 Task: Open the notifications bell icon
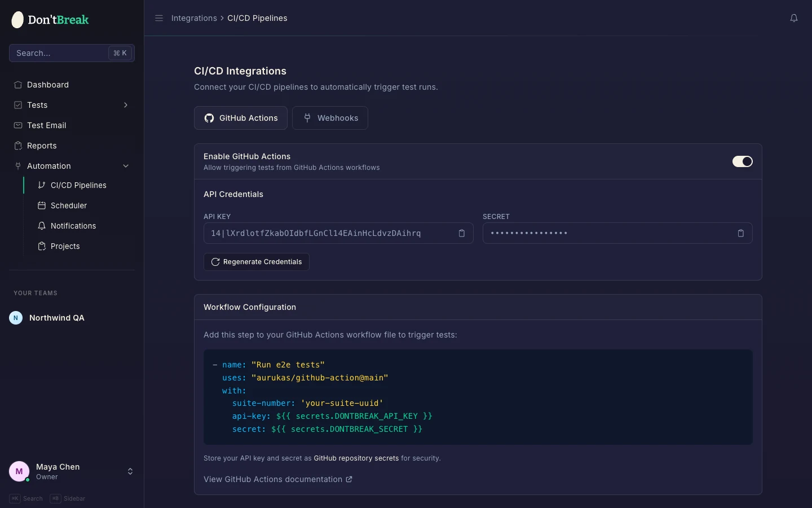pyautogui.click(x=794, y=18)
